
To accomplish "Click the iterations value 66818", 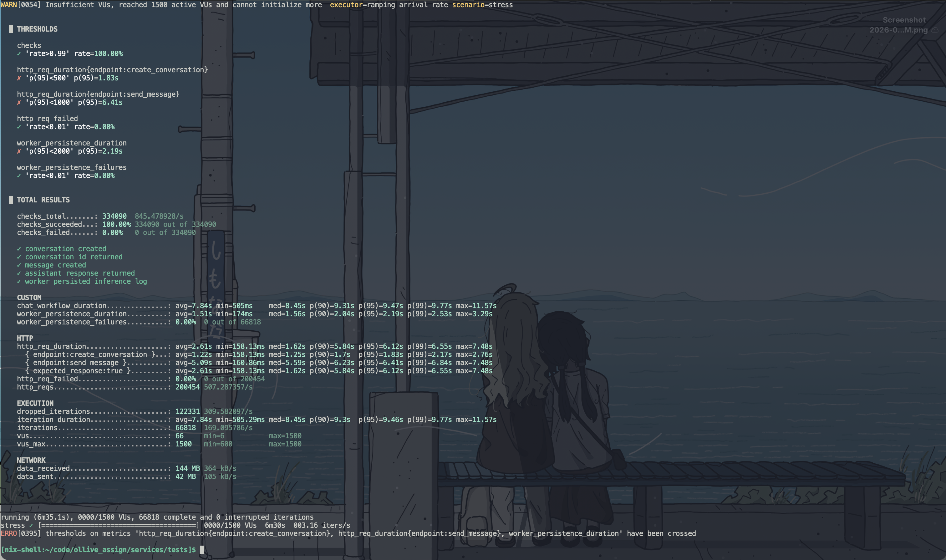I will pos(186,428).
